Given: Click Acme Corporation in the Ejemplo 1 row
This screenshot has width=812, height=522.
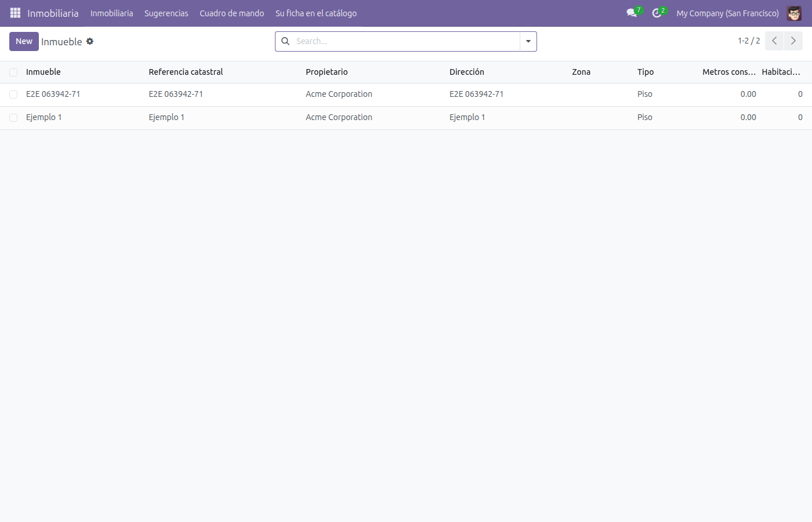Looking at the screenshot, I should [x=339, y=117].
